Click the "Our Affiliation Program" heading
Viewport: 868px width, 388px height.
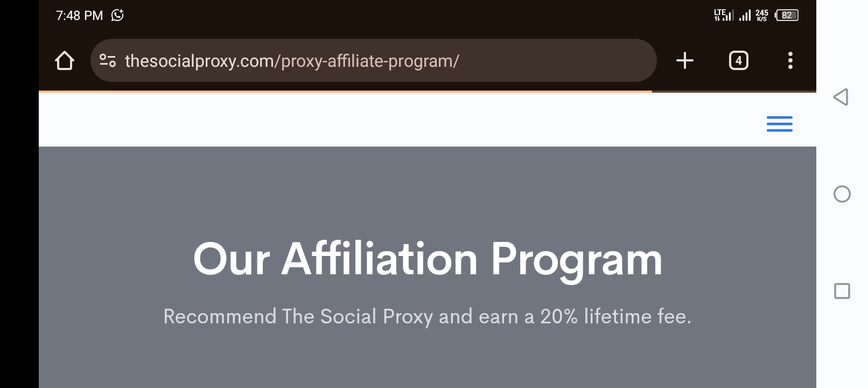pyautogui.click(x=428, y=259)
